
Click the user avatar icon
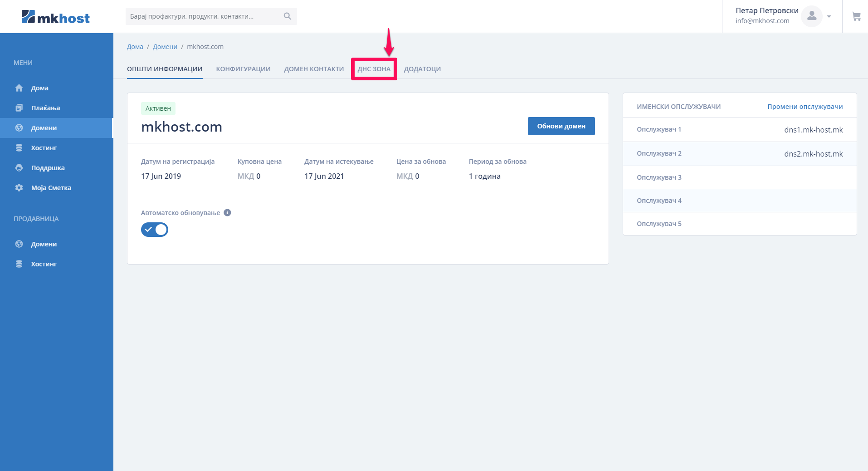click(811, 16)
